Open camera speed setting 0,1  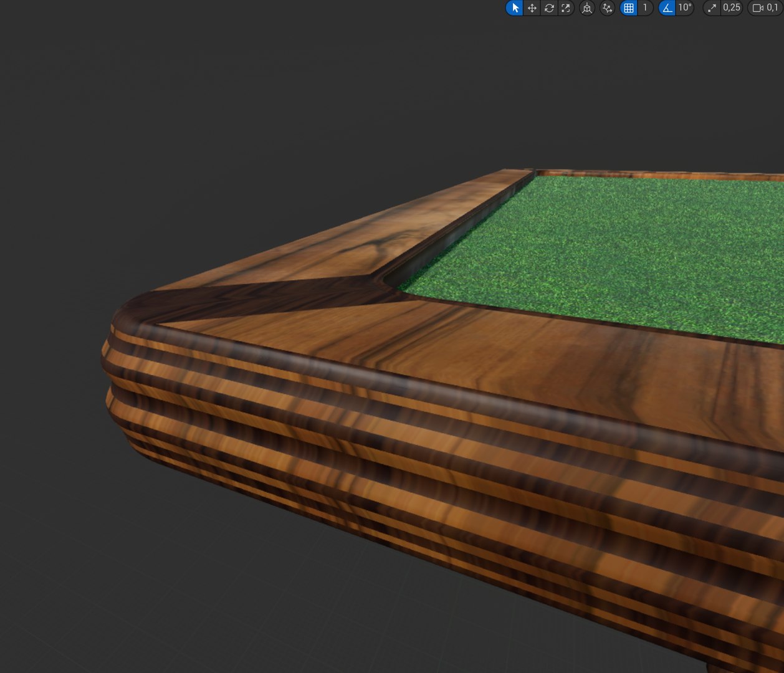(766, 8)
